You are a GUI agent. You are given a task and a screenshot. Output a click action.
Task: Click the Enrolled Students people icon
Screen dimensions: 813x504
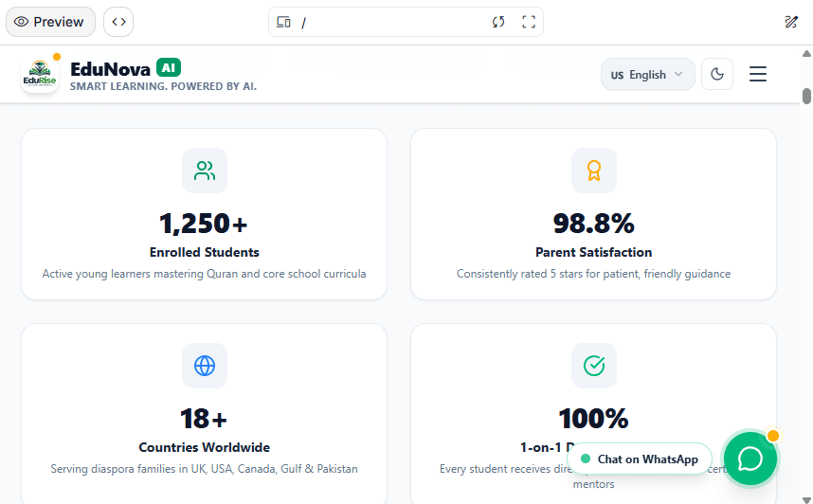[205, 171]
